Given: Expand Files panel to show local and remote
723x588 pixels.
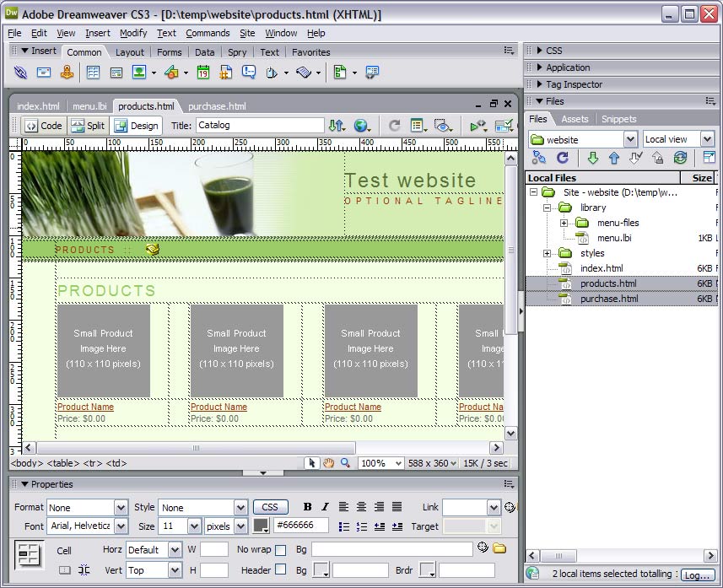Looking at the screenshot, I should click(x=709, y=159).
